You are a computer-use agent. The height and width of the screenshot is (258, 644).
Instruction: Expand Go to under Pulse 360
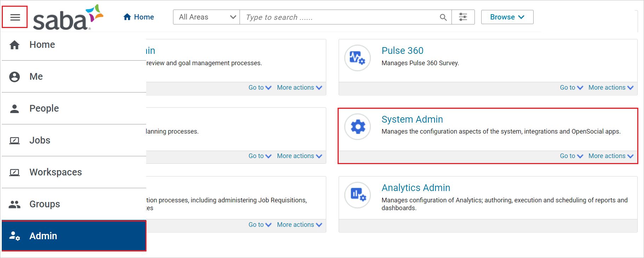(x=571, y=88)
